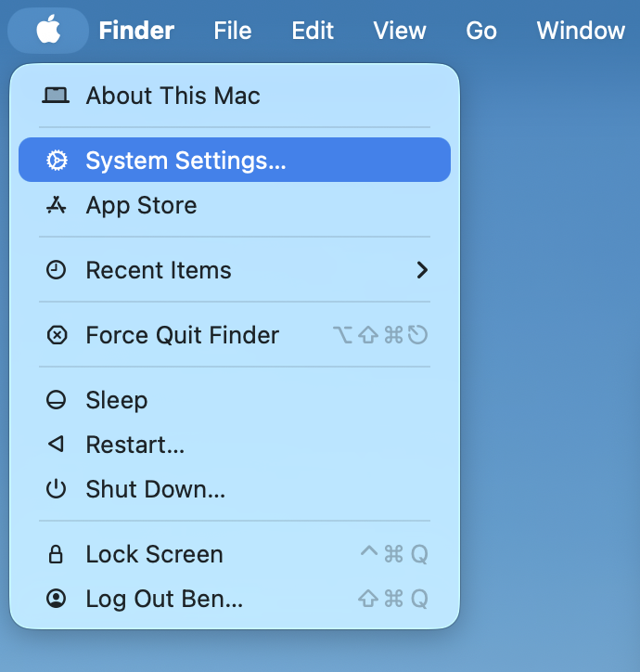Click the Apple logo in the menu bar
640x672 pixels.
[x=48, y=31]
